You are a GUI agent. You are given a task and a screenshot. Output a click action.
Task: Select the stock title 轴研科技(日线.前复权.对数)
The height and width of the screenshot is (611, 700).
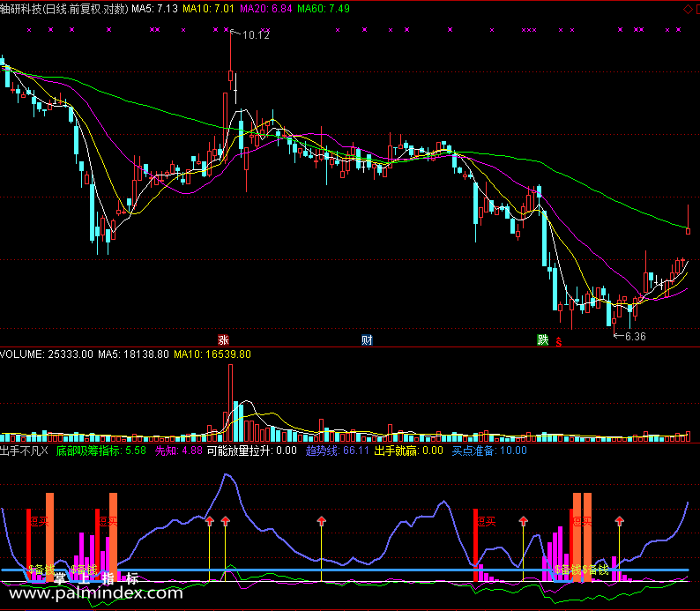pyautogui.click(x=64, y=9)
